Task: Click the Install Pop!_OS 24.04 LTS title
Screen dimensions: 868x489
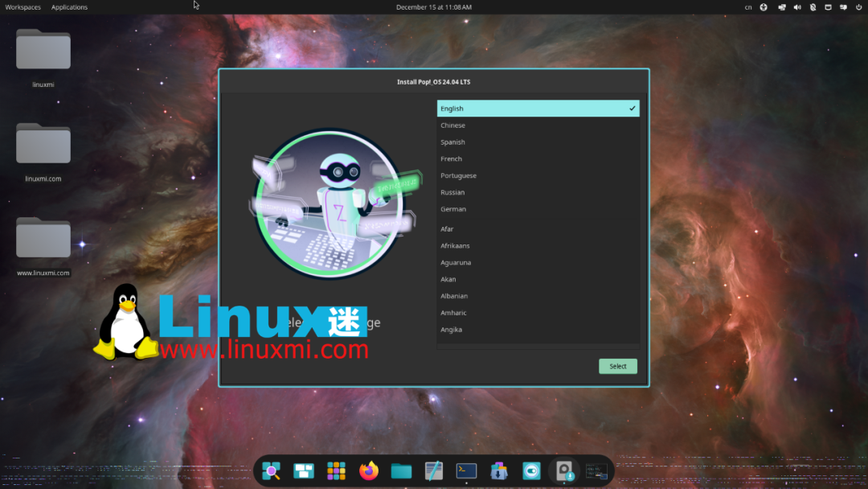Action: point(433,82)
